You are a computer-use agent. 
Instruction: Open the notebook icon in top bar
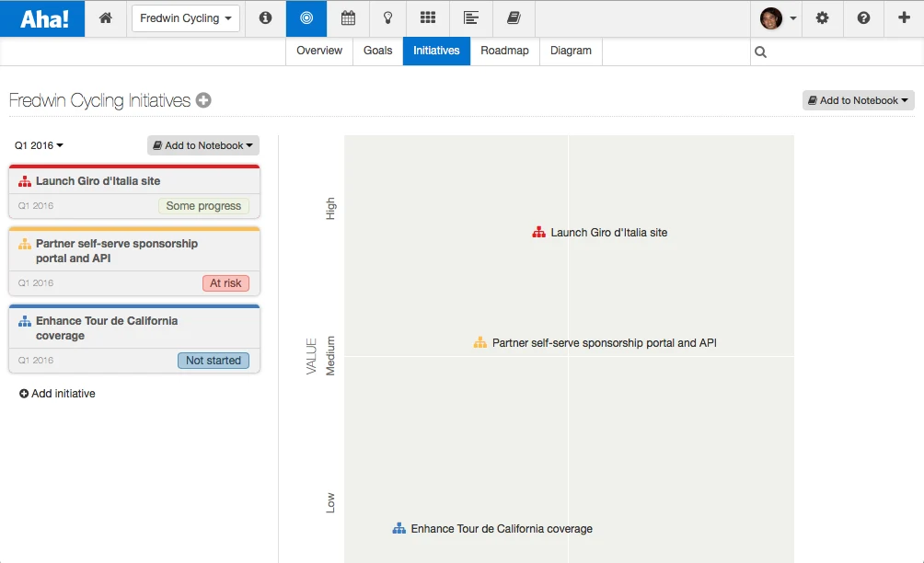pos(514,18)
